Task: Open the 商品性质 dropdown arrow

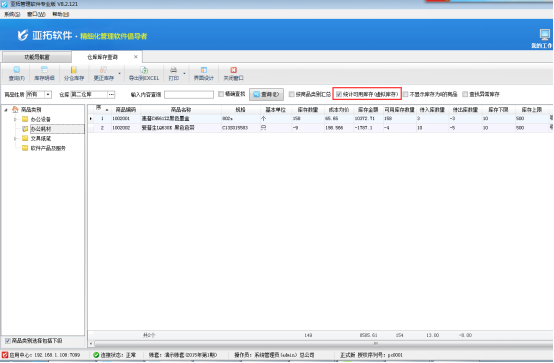Action: coord(48,94)
